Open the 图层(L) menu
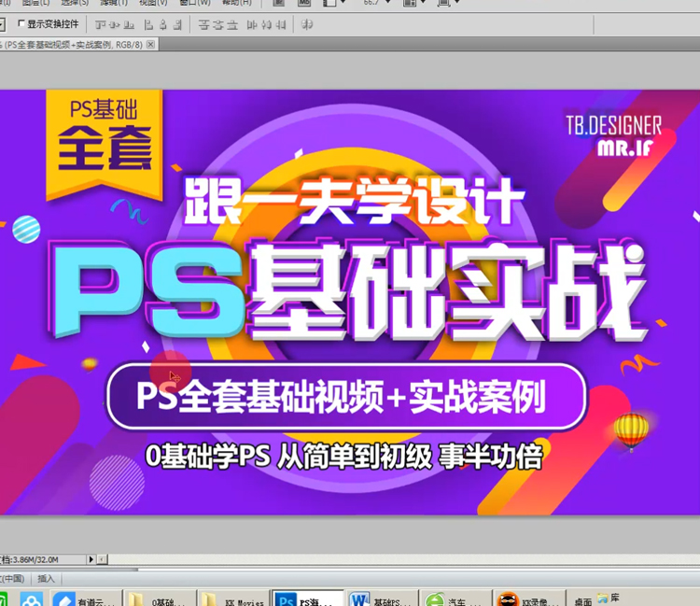Image resolution: width=700 pixels, height=606 pixels. (x=36, y=3)
